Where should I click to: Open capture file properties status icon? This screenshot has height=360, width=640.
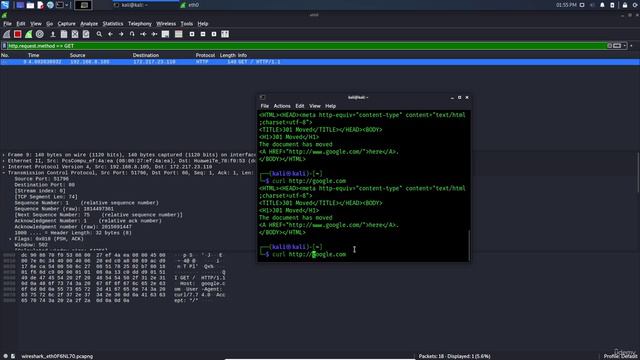pos(13,356)
